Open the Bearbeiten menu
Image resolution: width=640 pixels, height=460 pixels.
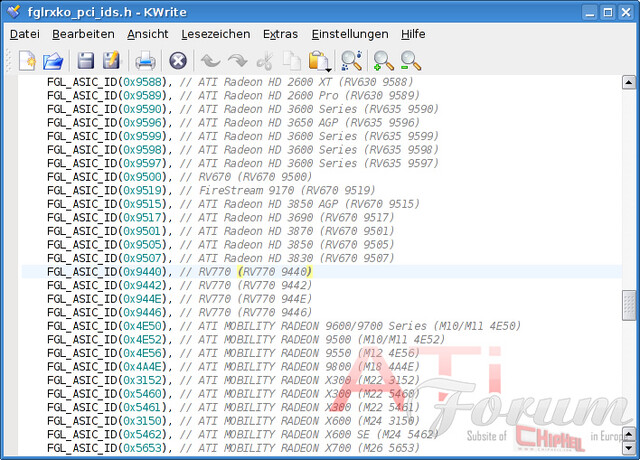click(83, 34)
